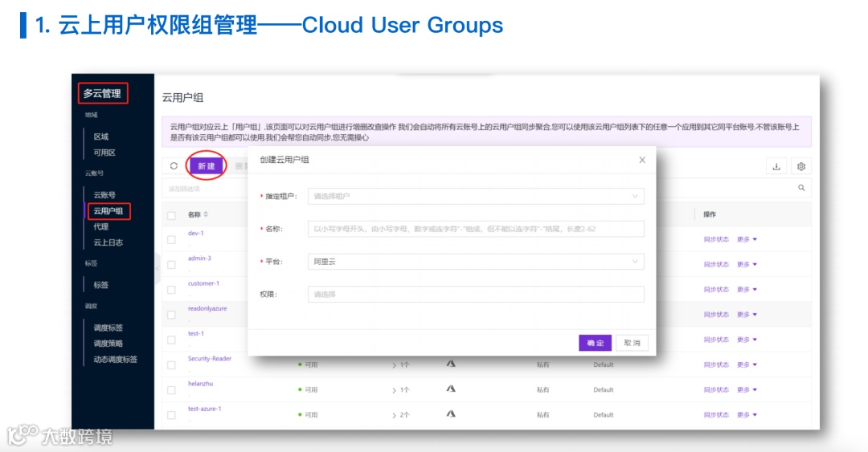Toggle the select-all header checkbox
The image size is (868, 452).
click(172, 215)
